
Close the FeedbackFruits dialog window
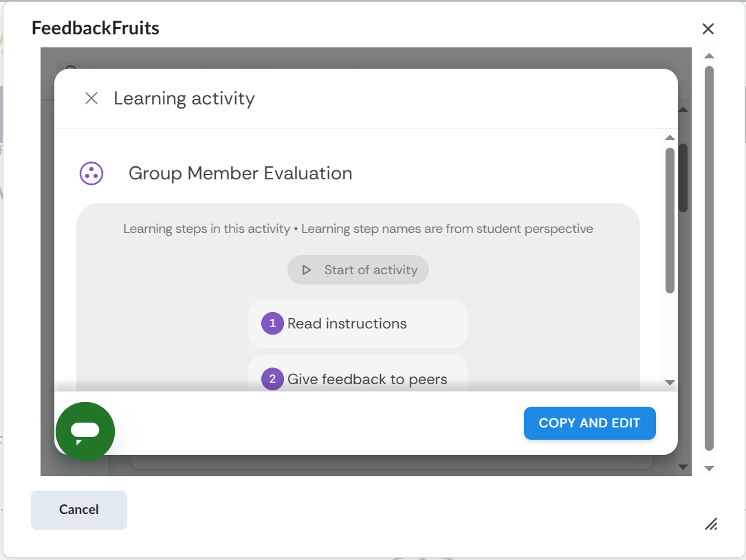pos(708,29)
